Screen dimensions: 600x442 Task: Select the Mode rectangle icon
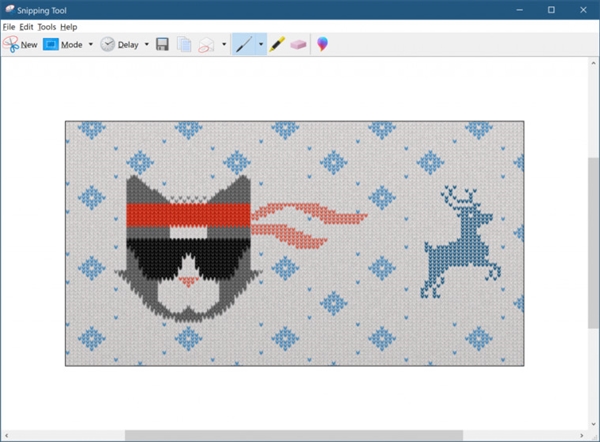point(51,44)
